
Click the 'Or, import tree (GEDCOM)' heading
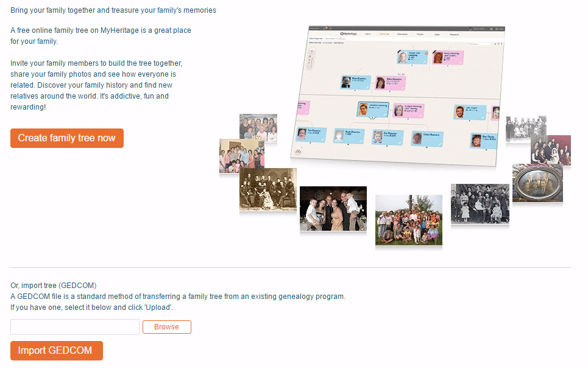(x=54, y=286)
